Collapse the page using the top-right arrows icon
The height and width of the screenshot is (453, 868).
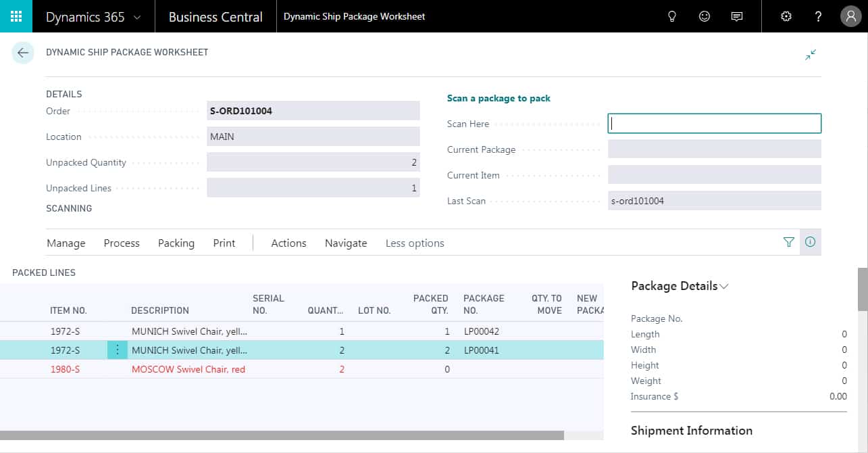(811, 55)
